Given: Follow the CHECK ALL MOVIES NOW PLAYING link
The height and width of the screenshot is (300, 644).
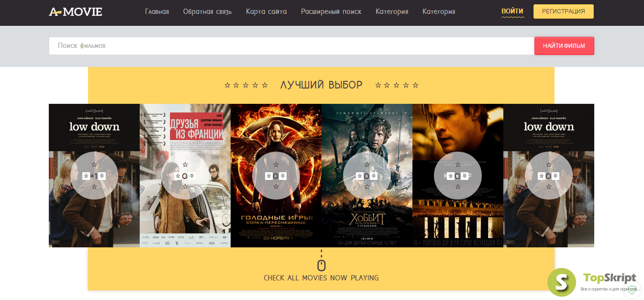Looking at the screenshot, I should click(x=321, y=278).
